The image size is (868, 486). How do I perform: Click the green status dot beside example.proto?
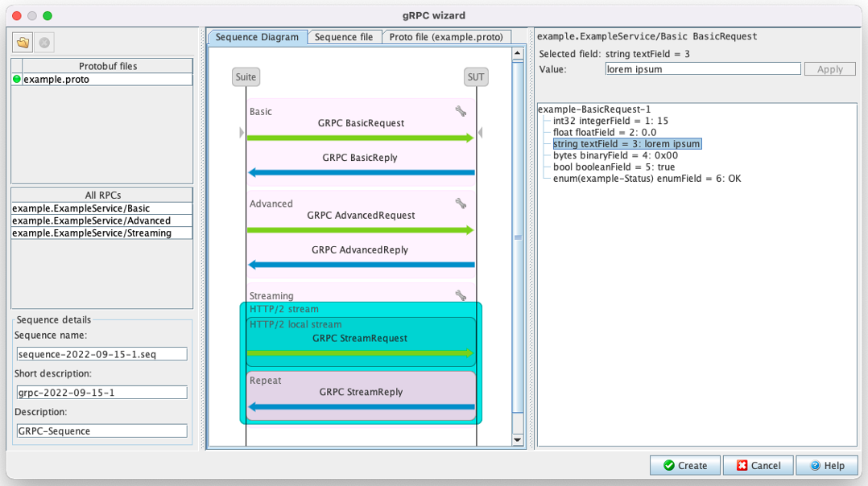click(17, 80)
